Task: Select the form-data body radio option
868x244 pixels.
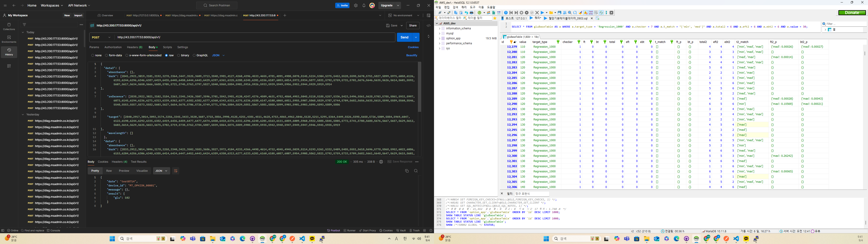Action: tap(106, 55)
